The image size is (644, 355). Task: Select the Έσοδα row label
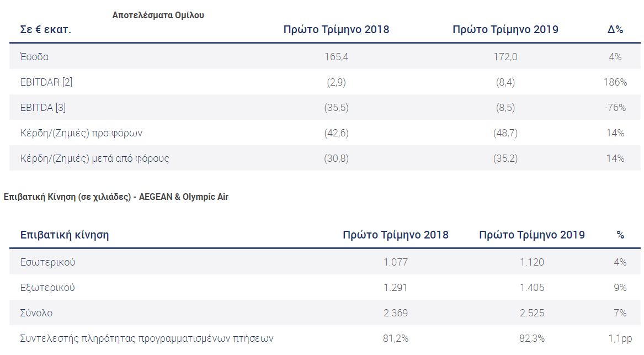[x=34, y=57]
